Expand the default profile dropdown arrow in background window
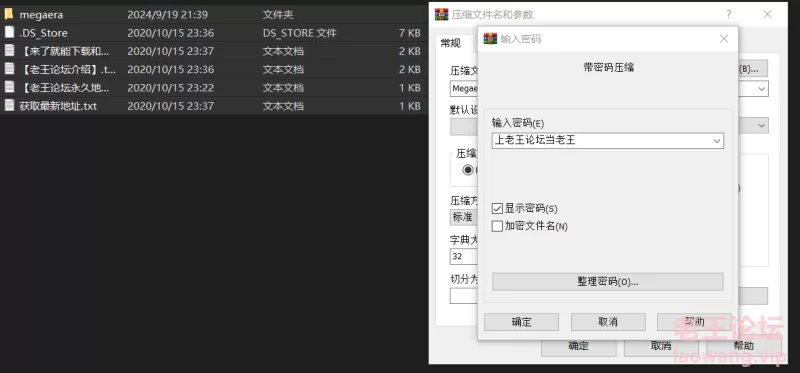The width and height of the screenshot is (800, 373). coord(762,126)
